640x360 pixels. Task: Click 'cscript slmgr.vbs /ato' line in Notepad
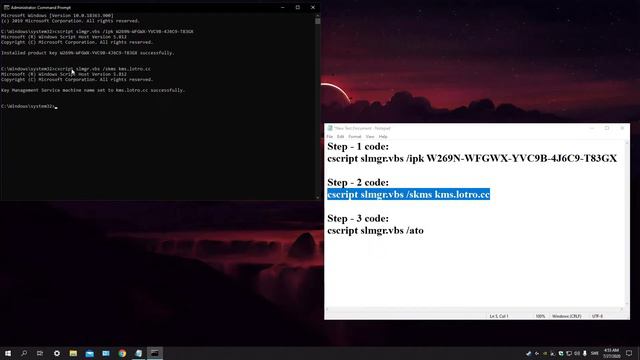pyautogui.click(x=376, y=231)
